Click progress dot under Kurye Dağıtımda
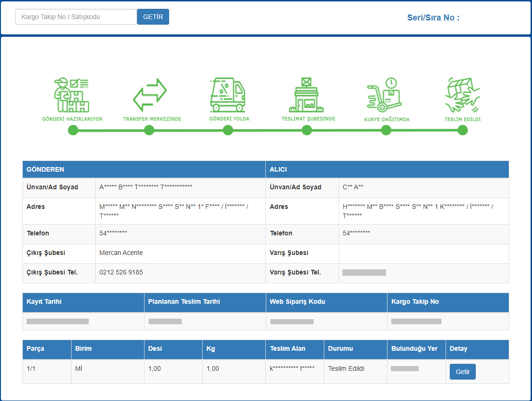Viewport: 532px width, 401px height. click(x=386, y=130)
